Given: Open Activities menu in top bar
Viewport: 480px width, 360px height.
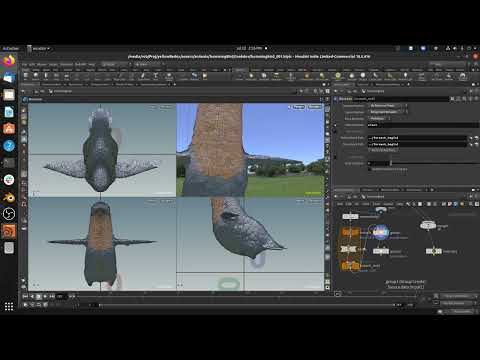Looking at the screenshot, I should tap(11, 49).
